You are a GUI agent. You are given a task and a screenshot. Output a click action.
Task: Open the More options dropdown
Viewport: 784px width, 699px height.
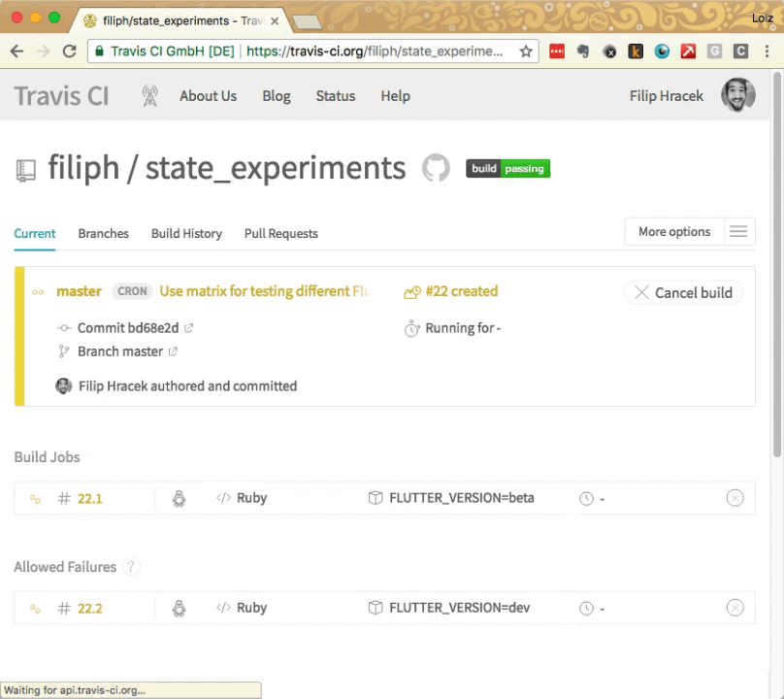(x=674, y=232)
